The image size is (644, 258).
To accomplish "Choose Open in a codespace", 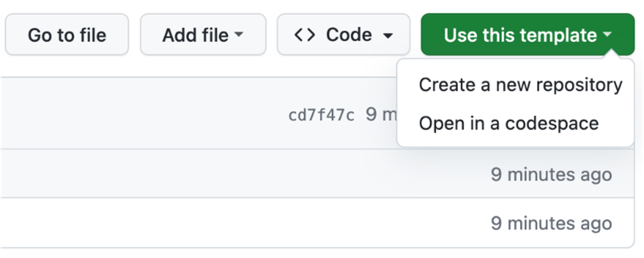I will (509, 123).
